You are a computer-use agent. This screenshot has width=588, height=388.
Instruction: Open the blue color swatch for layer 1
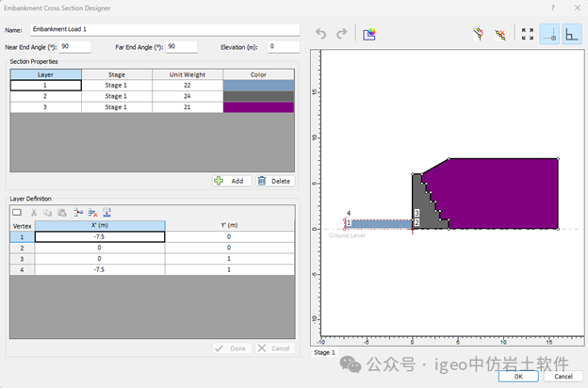(258, 86)
